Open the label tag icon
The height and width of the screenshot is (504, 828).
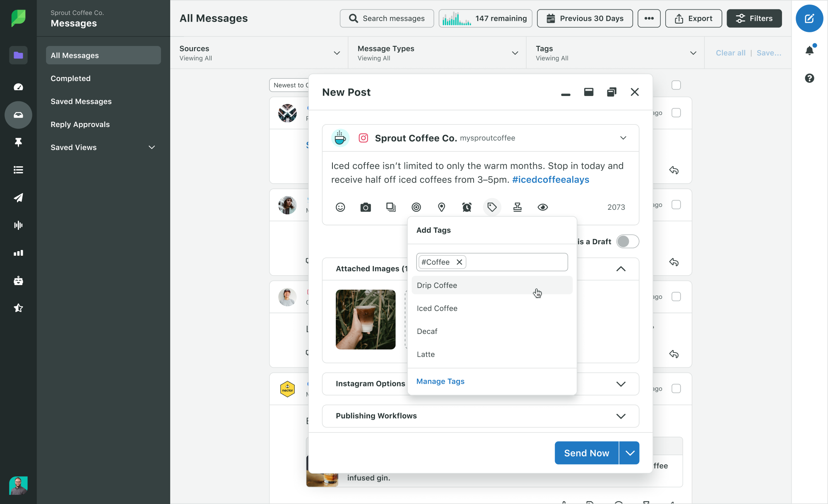[492, 207]
